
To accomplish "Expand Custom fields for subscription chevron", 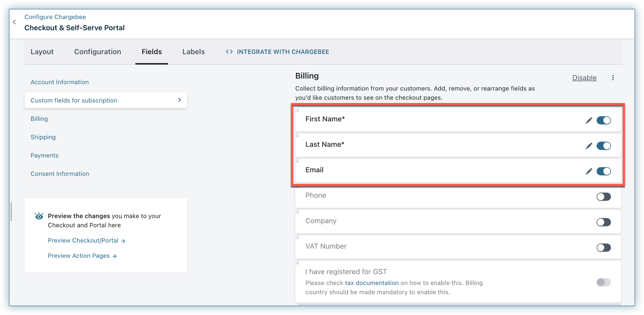I will pyautogui.click(x=179, y=100).
